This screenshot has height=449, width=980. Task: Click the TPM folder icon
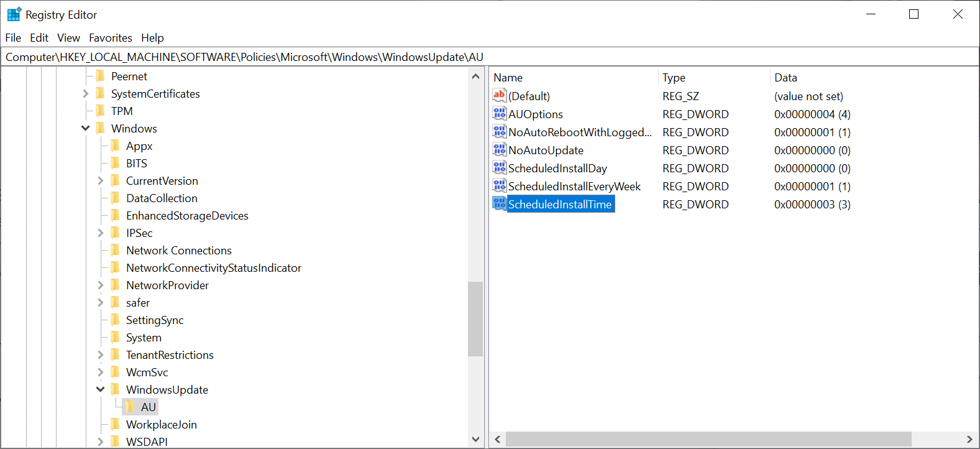[x=100, y=111]
